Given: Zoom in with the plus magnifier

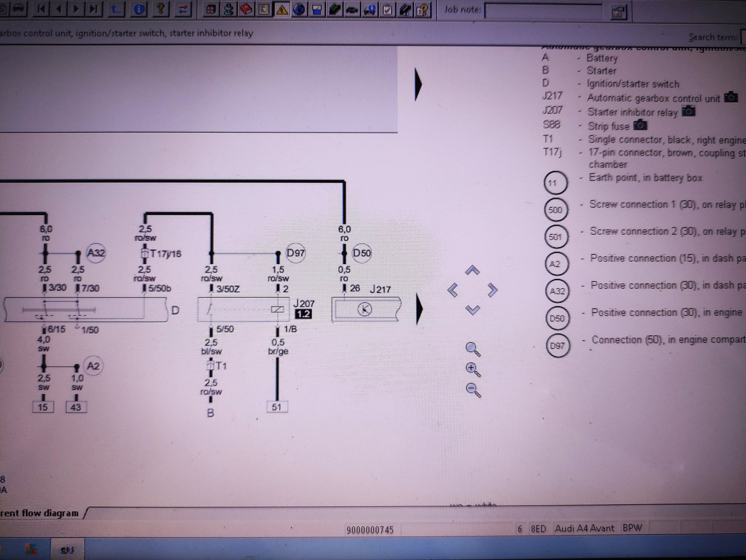Looking at the screenshot, I should pyautogui.click(x=473, y=369).
